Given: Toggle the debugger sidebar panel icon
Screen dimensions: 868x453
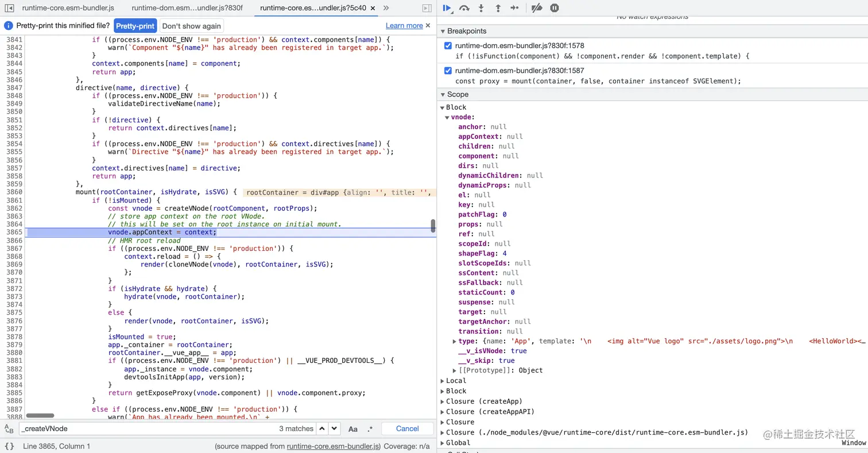Looking at the screenshot, I should click(427, 8).
